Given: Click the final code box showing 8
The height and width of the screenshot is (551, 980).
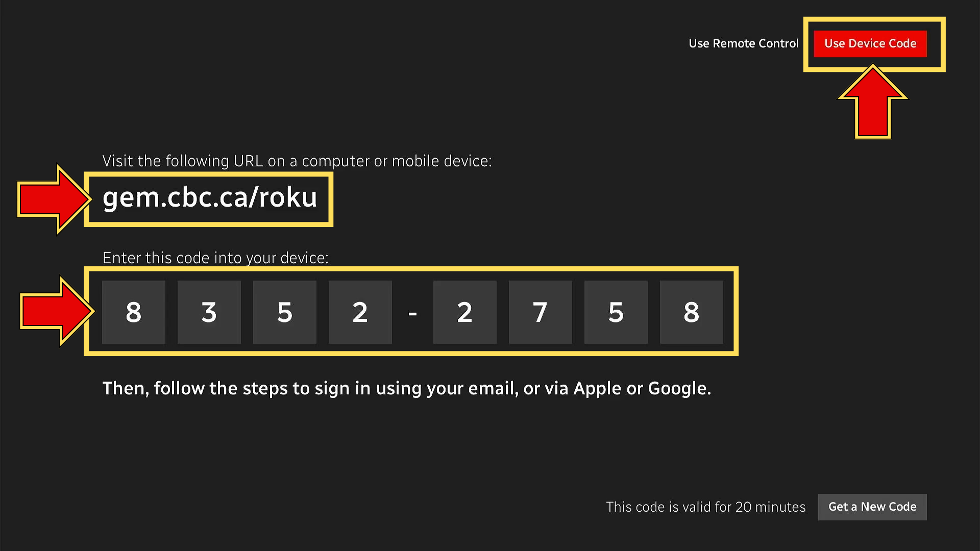Looking at the screenshot, I should coord(692,312).
